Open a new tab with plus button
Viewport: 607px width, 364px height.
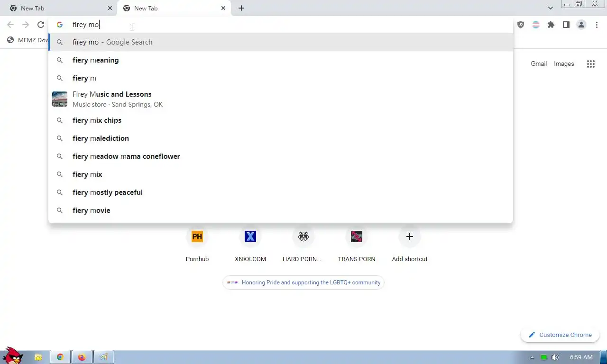tap(241, 8)
